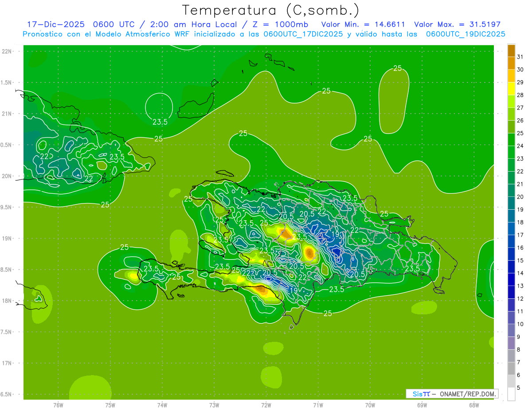Click the "18N" latitude axis label
This screenshot has width=532, height=411.
tap(7, 301)
